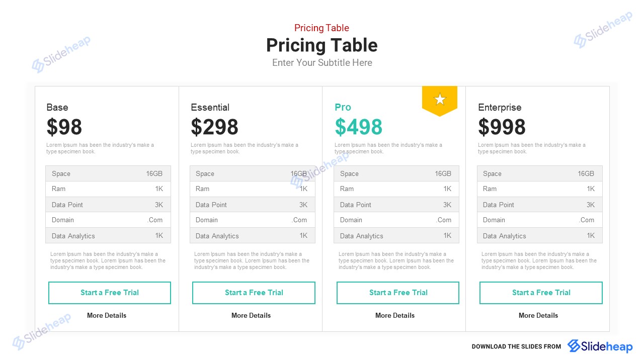Click the Slideheap logo icon at bottom right
Image resolution: width=644 pixels, height=362 pixels.
coord(575,346)
